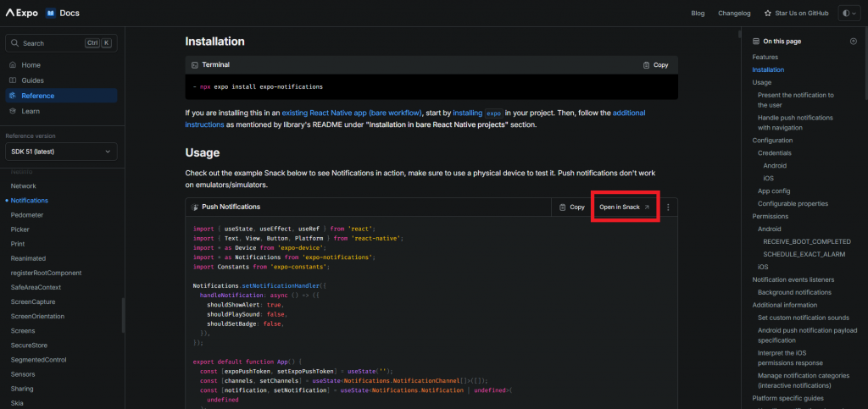868x409 pixels.
Task: Follow existing React Native app link
Action: (353, 113)
